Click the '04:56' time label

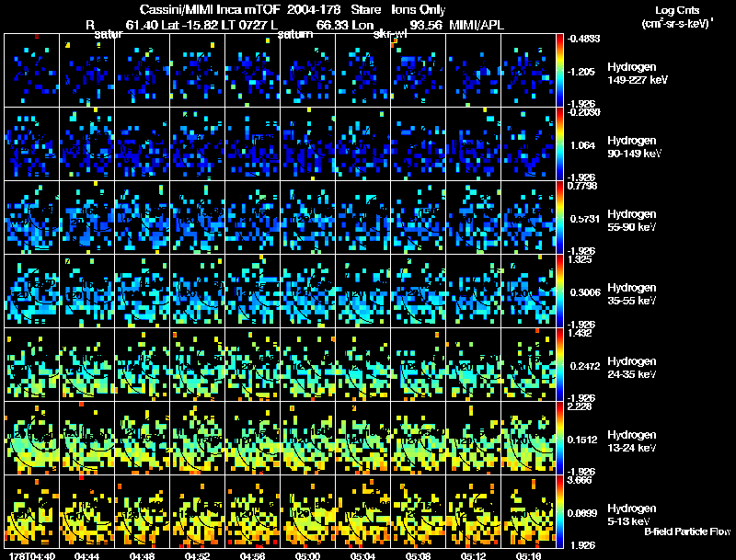coord(252,555)
